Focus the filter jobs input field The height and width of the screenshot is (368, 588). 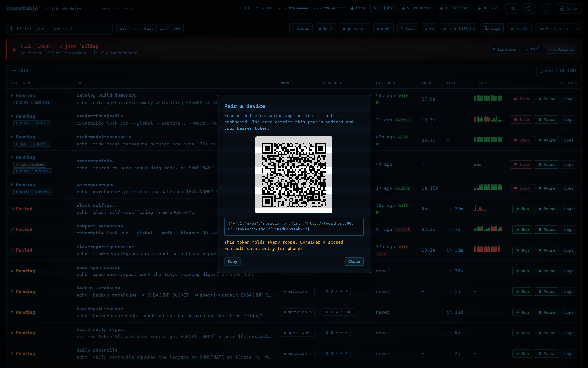click(59, 29)
